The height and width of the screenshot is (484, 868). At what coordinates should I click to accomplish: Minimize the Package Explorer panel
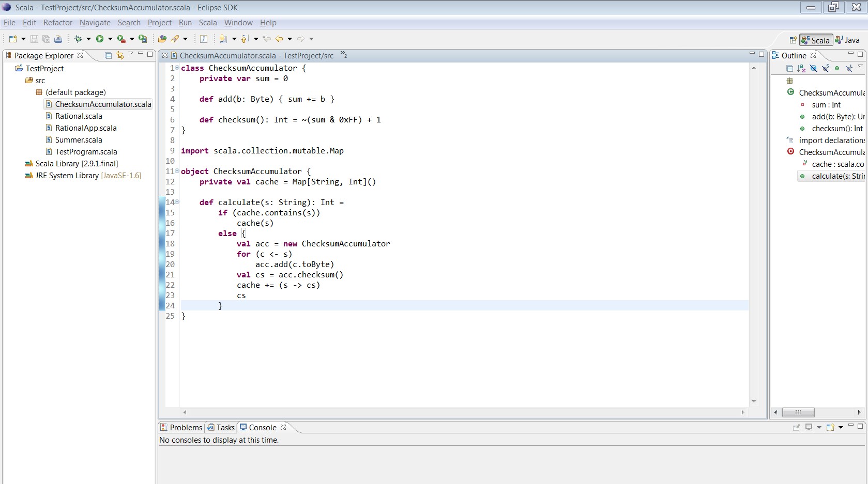[141, 54]
